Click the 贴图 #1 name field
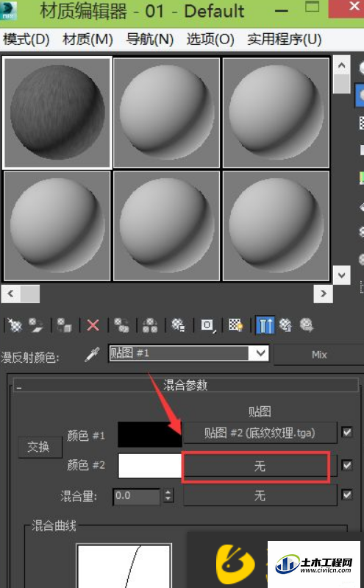The width and height of the screenshot is (364, 588). [179, 353]
